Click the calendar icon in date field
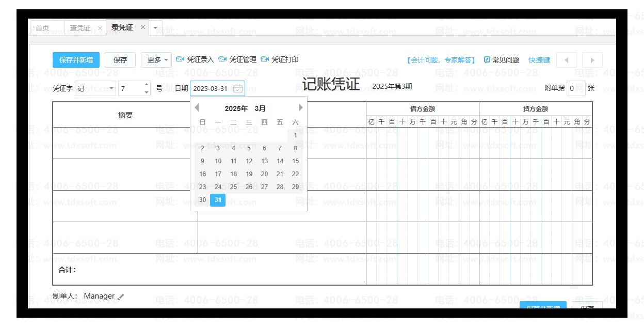644x327 pixels. pos(237,88)
